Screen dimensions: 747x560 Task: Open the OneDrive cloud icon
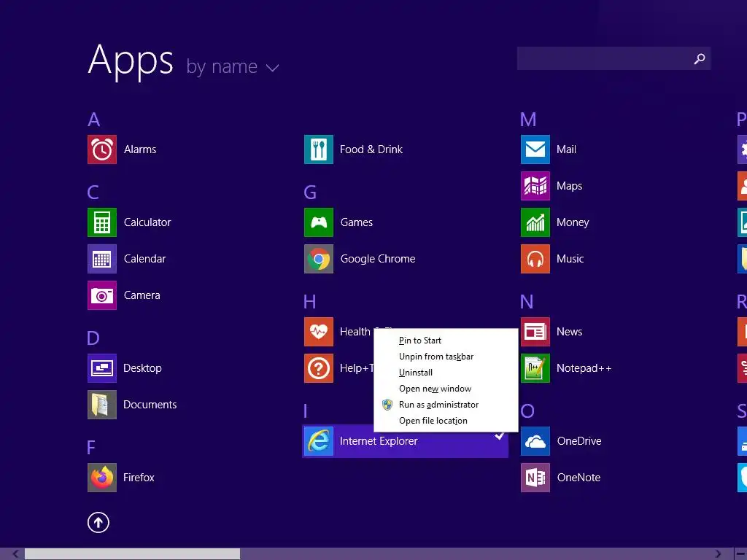click(x=535, y=441)
